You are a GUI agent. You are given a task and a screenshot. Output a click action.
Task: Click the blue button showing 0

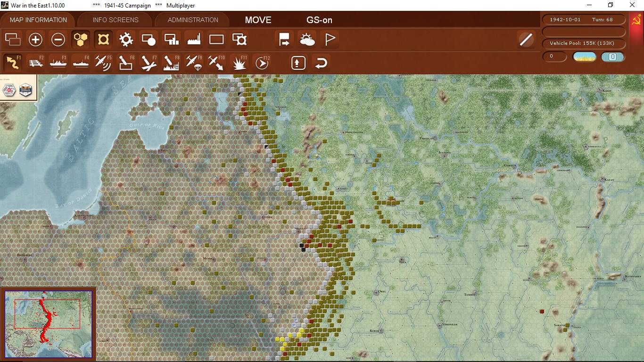pyautogui.click(x=613, y=57)
